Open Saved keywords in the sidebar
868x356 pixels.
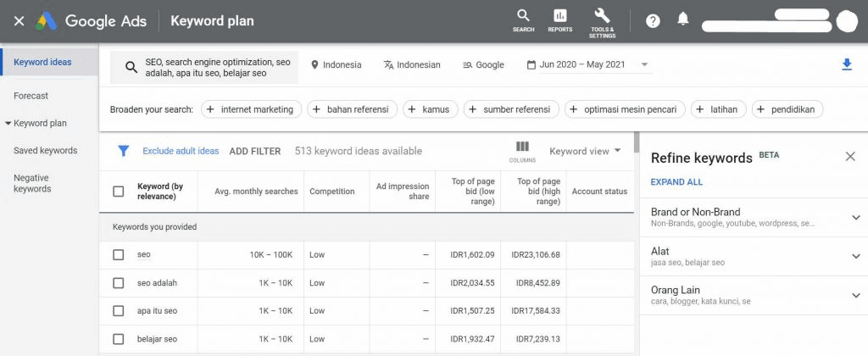46,151
